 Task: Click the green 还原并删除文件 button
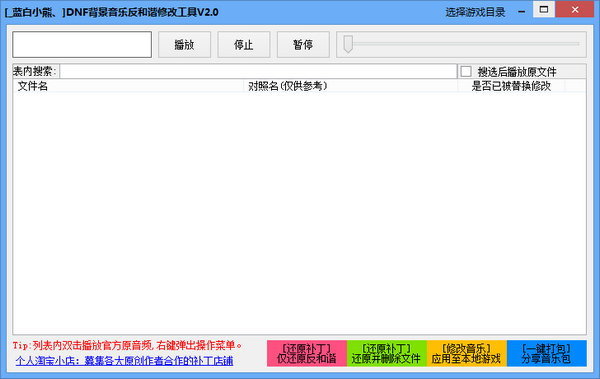387,353
